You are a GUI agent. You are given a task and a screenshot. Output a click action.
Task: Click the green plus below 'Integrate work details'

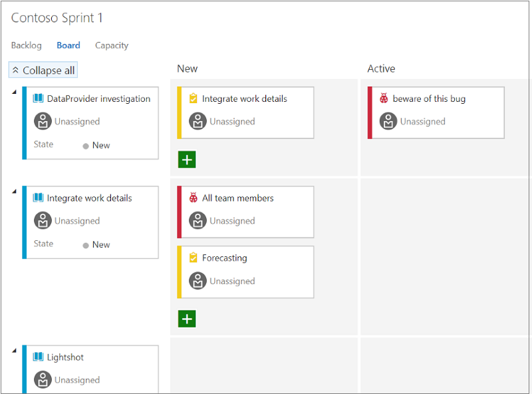pyautogui.click(x=187, y=159)
